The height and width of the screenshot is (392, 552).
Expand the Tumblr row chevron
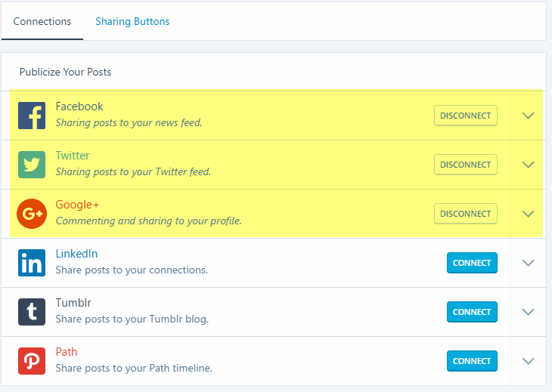tap(528, 312)
